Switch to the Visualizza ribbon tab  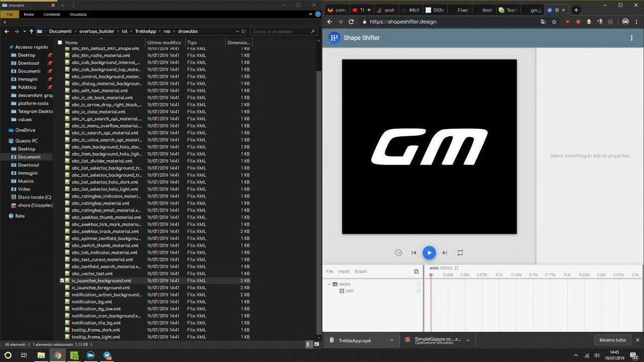78,14
